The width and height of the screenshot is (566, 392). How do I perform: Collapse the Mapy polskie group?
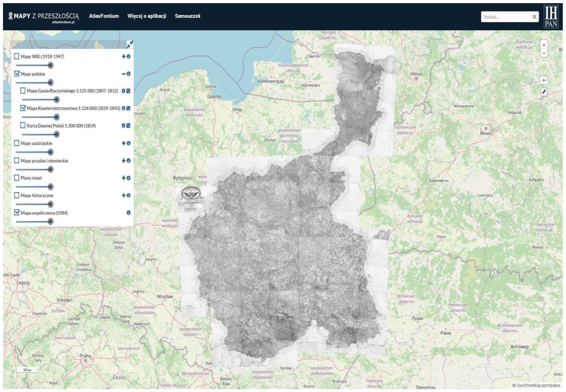[124, 74]
